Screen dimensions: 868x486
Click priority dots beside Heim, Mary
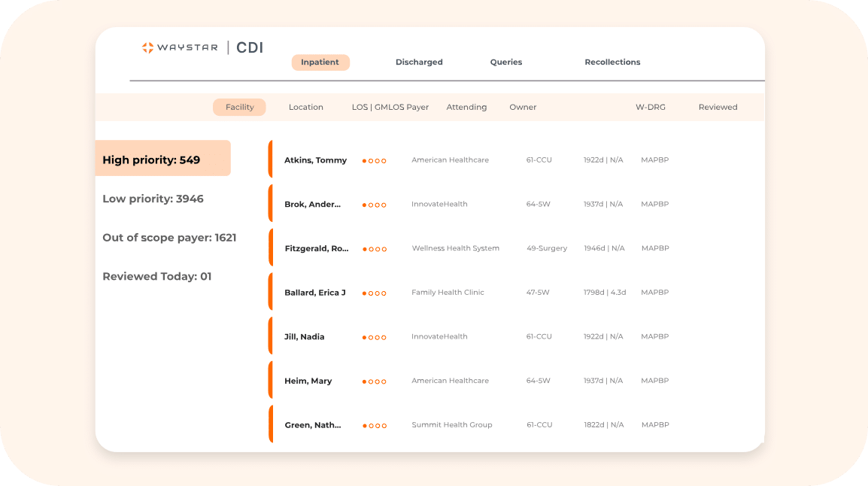click(x=374, y=382)
